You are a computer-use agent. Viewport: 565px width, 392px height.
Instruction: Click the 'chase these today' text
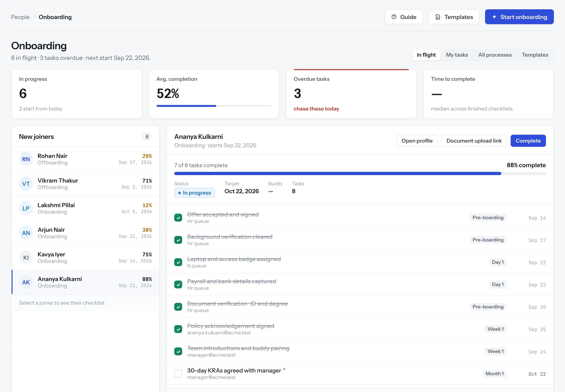click(x=316, y=108)
